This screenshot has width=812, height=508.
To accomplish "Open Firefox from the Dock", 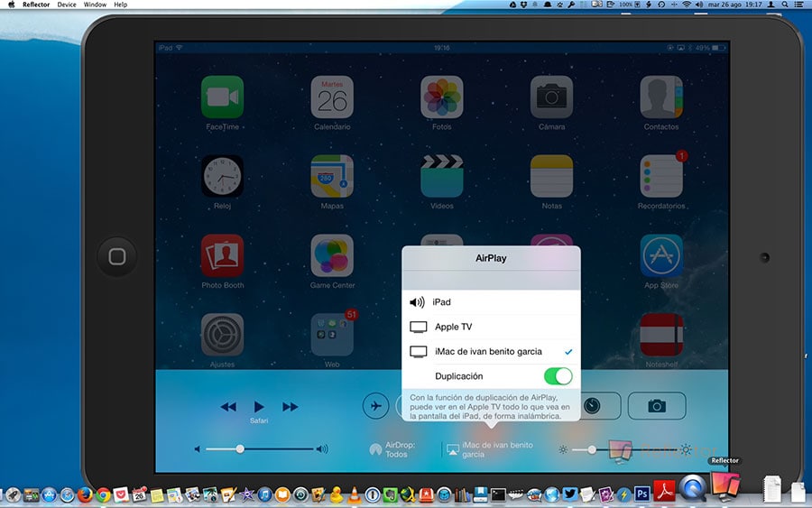I will [85, 495].
